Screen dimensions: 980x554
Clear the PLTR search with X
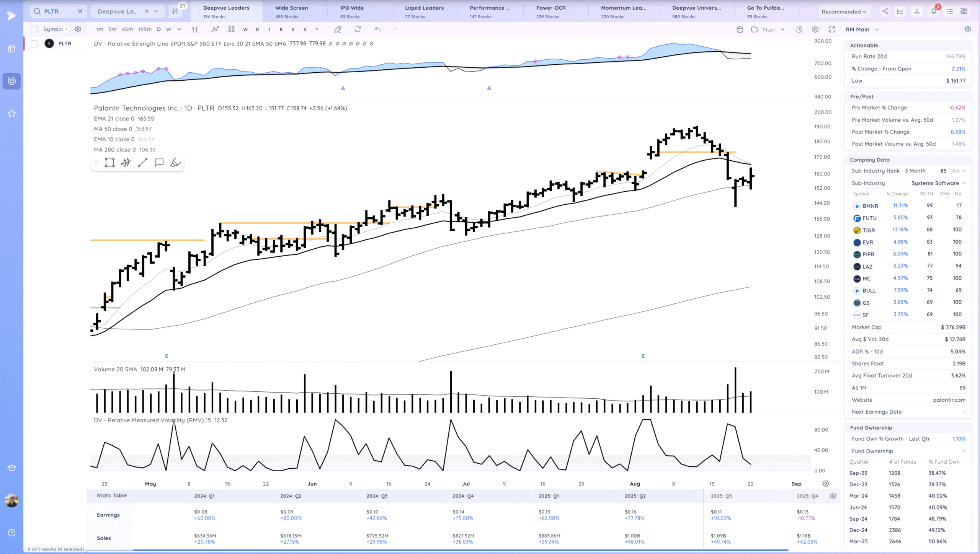pyautogui.click(x=80, y=11)
